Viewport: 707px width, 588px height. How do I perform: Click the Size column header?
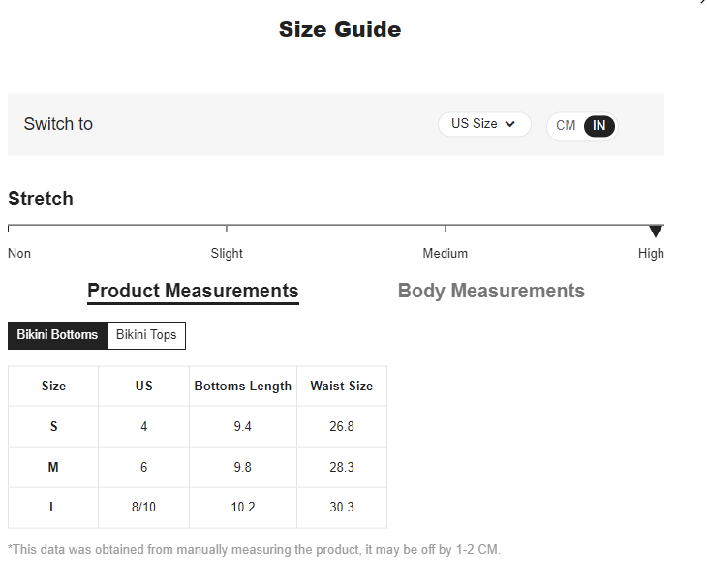point(53,386)
